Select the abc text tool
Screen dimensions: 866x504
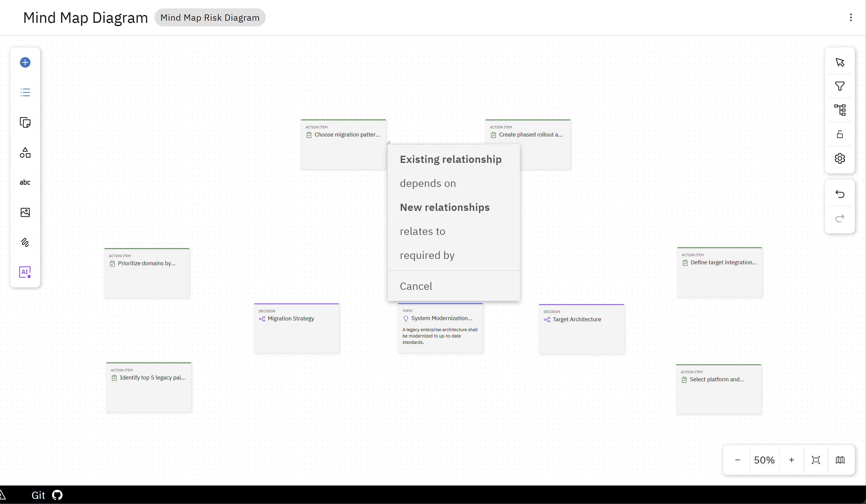coord(25,182)
